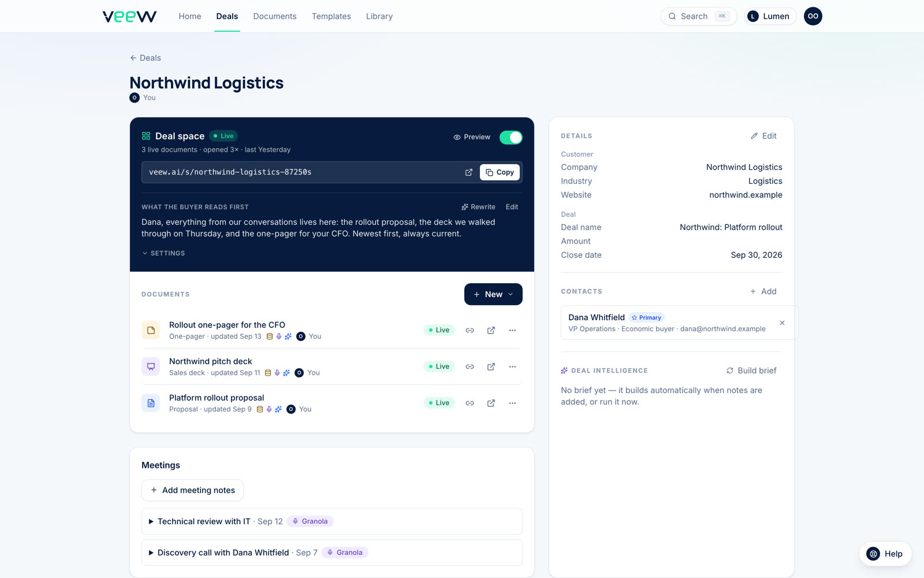Image resolution: width=924 pixels, height=578 pixels.
Task: Open deal space link in new tab
Action: pos(469,172)
